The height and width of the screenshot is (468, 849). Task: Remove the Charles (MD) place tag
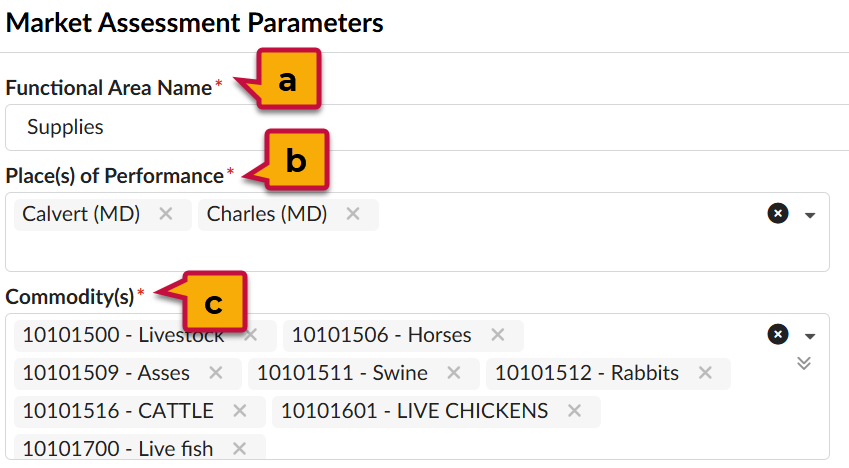click(353, 214)
